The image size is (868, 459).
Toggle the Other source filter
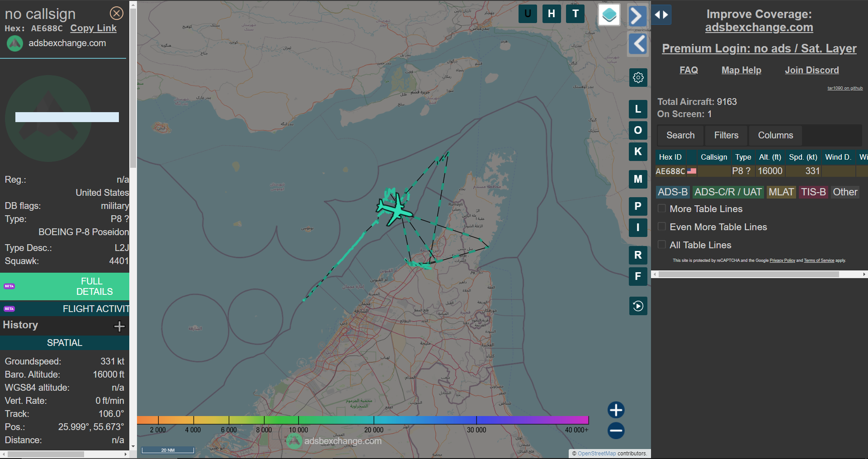[x=845, y=192]
